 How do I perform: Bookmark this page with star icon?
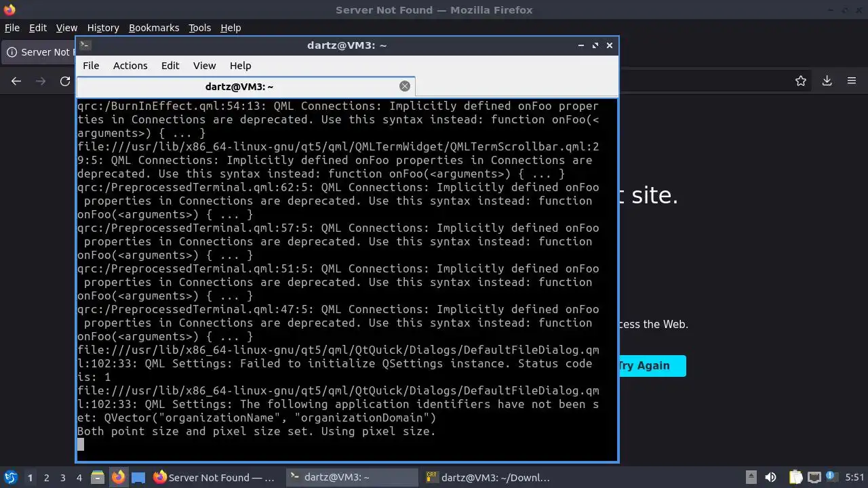pyautogui.click(x=801, y=81)
